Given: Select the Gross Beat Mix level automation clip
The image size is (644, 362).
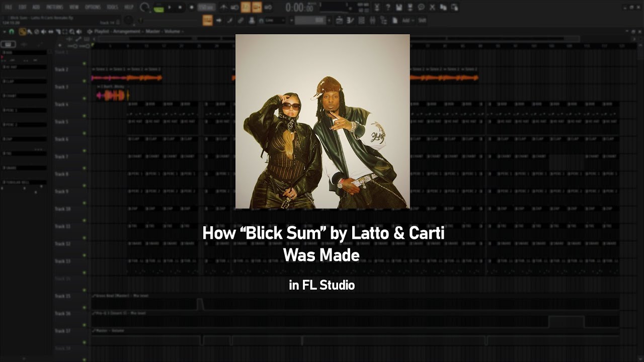Looking at the screenshot, I should (355, 303).
